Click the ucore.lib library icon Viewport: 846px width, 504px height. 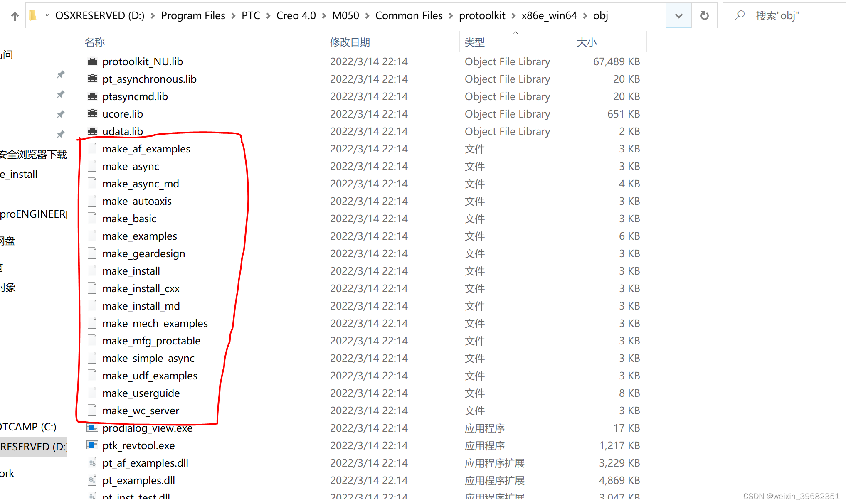[93, 114]
